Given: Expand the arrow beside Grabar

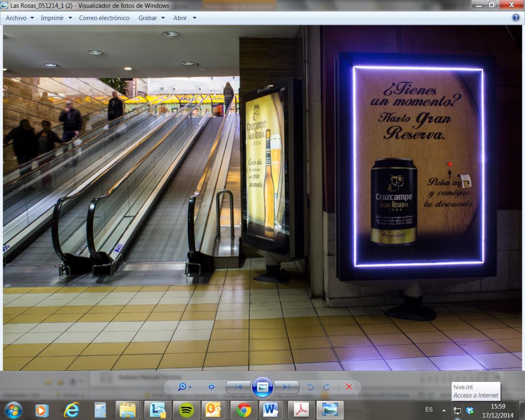Looking at the screenshot, I should (x=163, y=18).
